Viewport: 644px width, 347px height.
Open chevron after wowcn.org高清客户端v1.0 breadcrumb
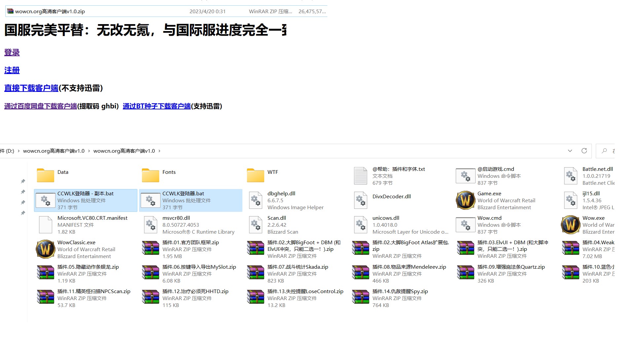(x=160, y=151)
